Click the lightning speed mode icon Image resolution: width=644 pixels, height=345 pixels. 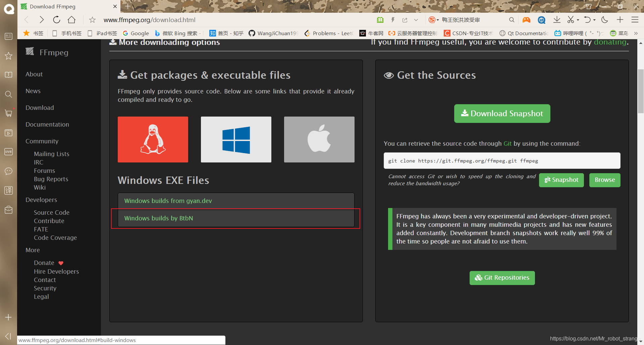tap(393, 20)
